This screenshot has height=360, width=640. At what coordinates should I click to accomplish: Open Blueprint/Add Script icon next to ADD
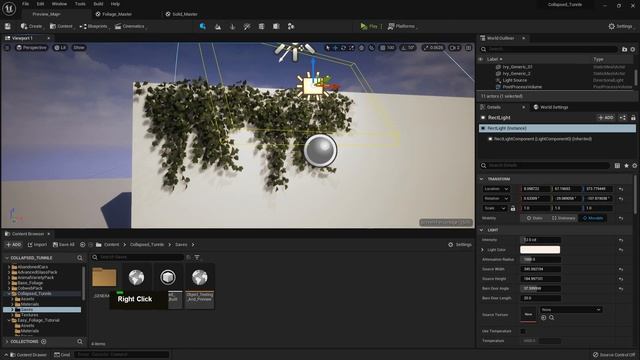pyautogui.click(x=623, y=118)
